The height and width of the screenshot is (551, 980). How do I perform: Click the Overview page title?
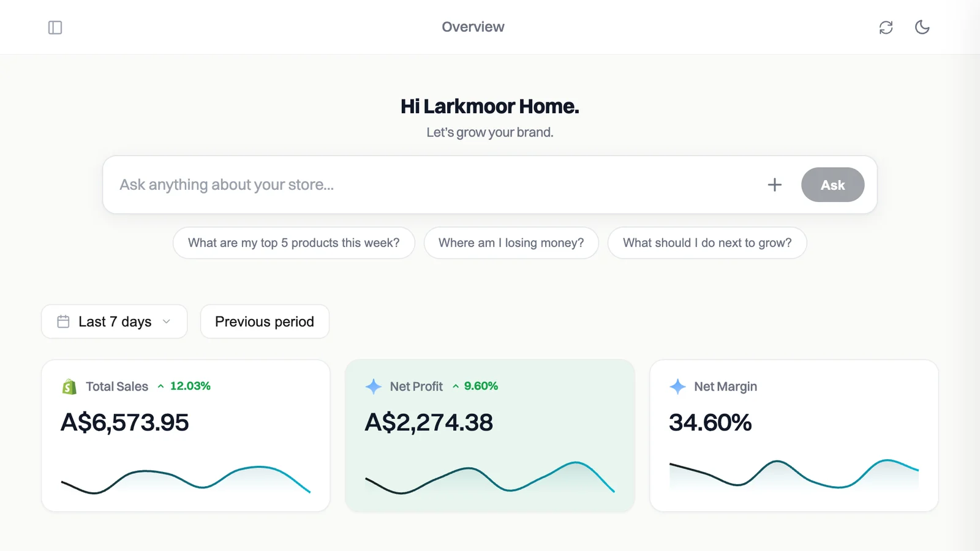[x=473, y=27]
